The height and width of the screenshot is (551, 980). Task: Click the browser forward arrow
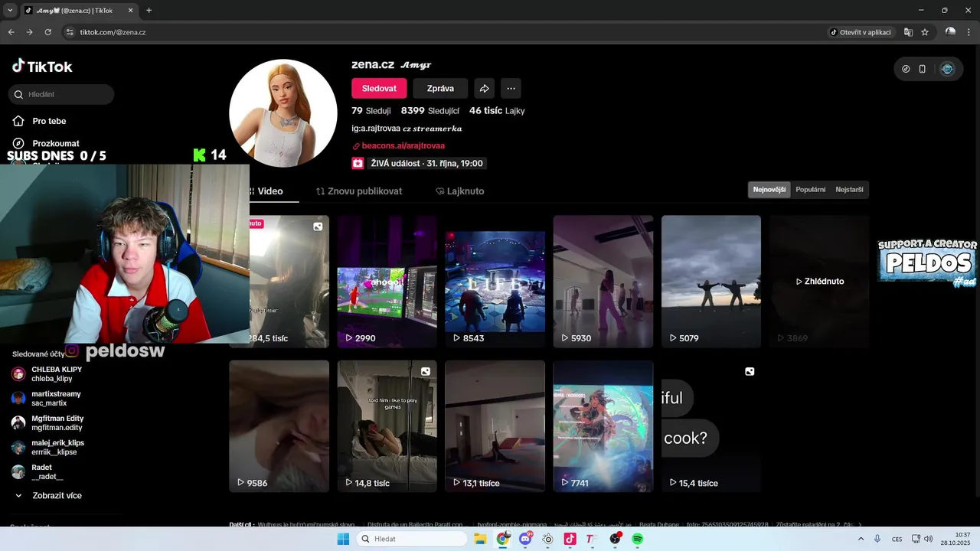click(30, 32)
